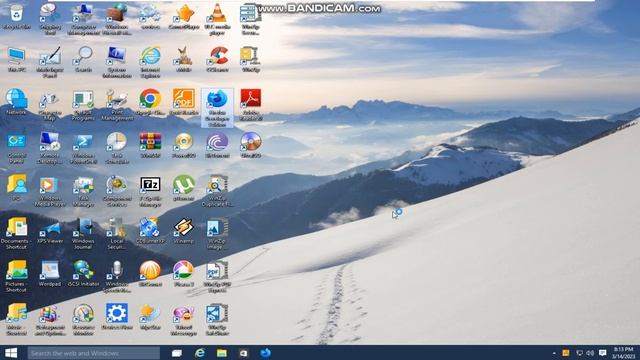Open the Windows Start button
This screenshot has height=360, width=640.
[11, 353]
